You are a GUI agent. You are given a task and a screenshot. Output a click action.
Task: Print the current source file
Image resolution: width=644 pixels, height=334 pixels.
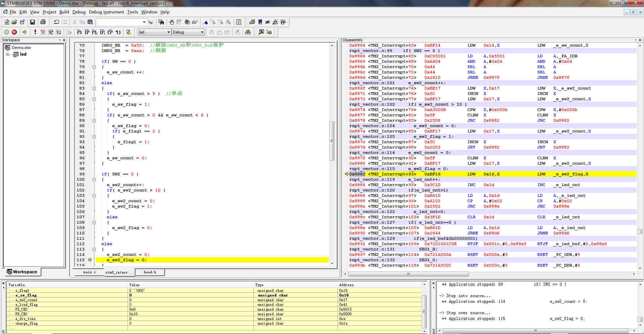pyautogui.click(x=43, y=22)
